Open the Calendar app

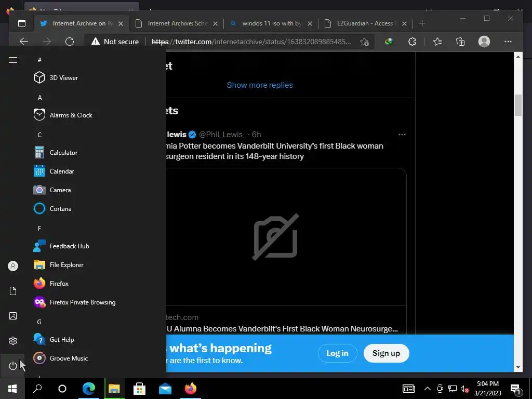(54, 171)
